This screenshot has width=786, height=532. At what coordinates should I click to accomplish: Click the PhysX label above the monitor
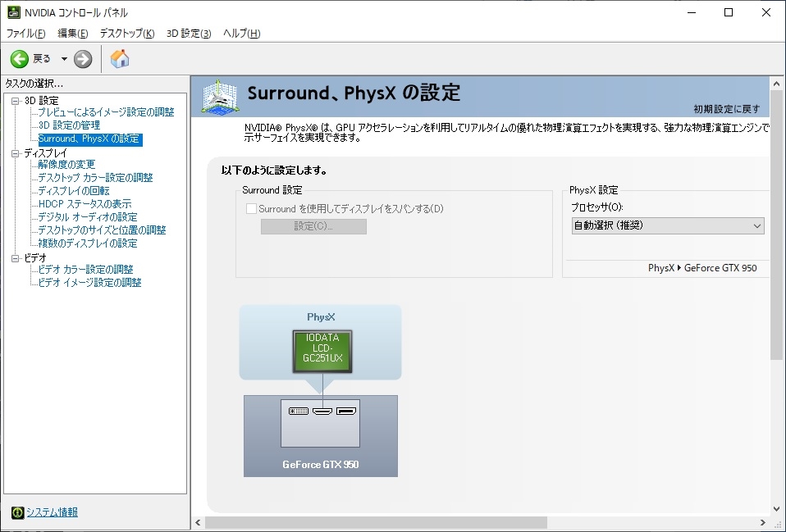[321, 317]
